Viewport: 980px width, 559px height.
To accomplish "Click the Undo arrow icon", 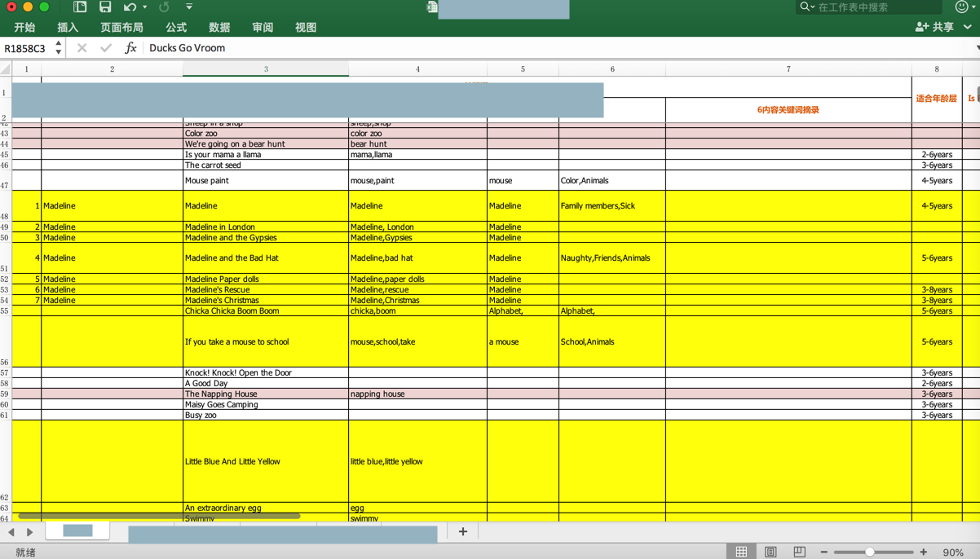I will coord(129,7).
